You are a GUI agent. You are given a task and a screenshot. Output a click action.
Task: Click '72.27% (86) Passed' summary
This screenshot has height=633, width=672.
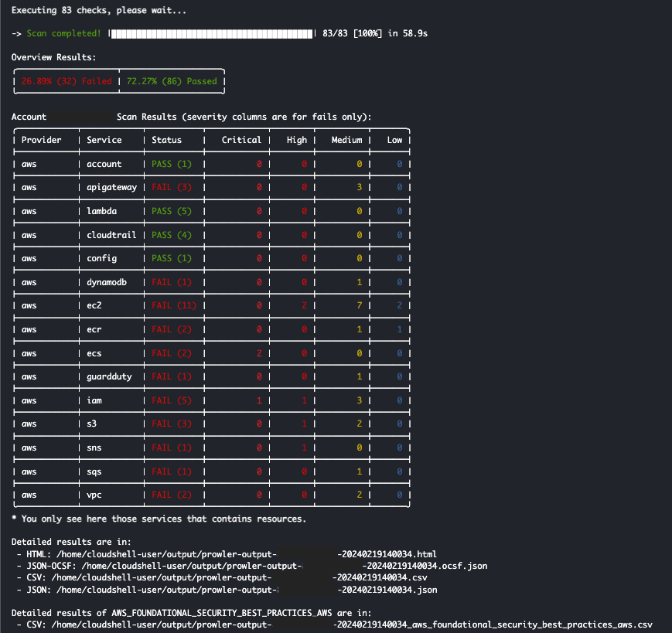click(x=172, y=81)
